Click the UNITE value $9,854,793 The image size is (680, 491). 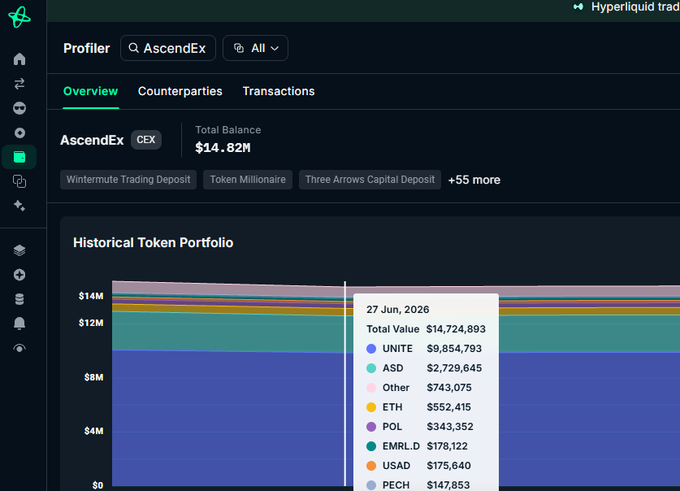(x=454, y=349)
